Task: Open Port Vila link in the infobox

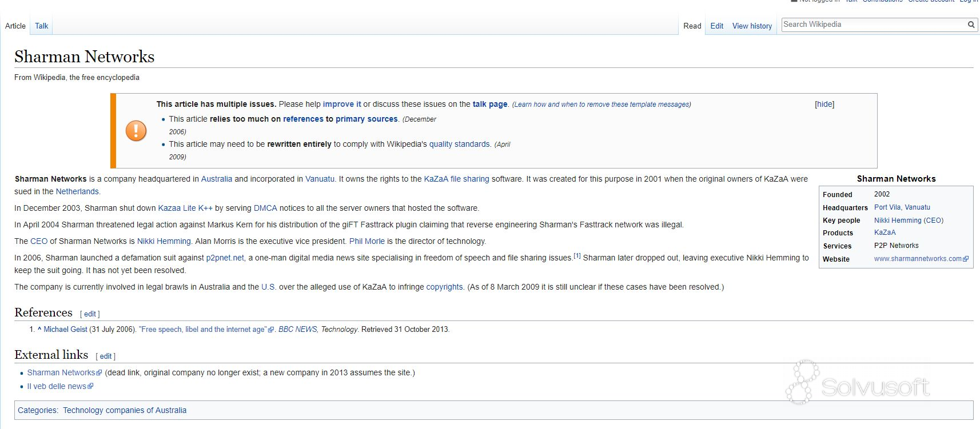Action: (887, 207)
